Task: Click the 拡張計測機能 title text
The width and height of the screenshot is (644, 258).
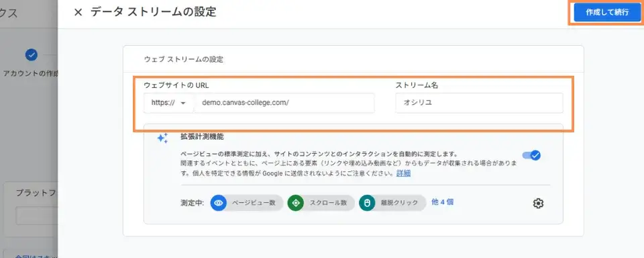Action: [202, 136]
